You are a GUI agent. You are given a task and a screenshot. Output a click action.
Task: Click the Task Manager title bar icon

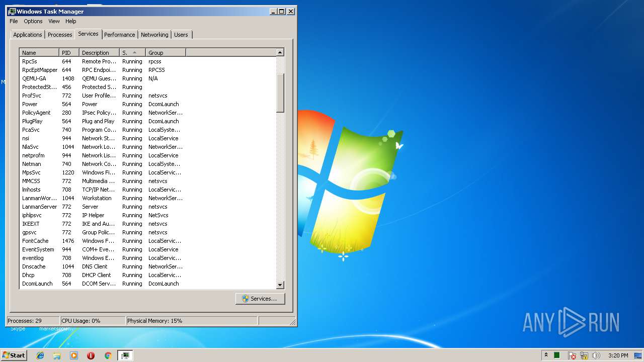12,11
